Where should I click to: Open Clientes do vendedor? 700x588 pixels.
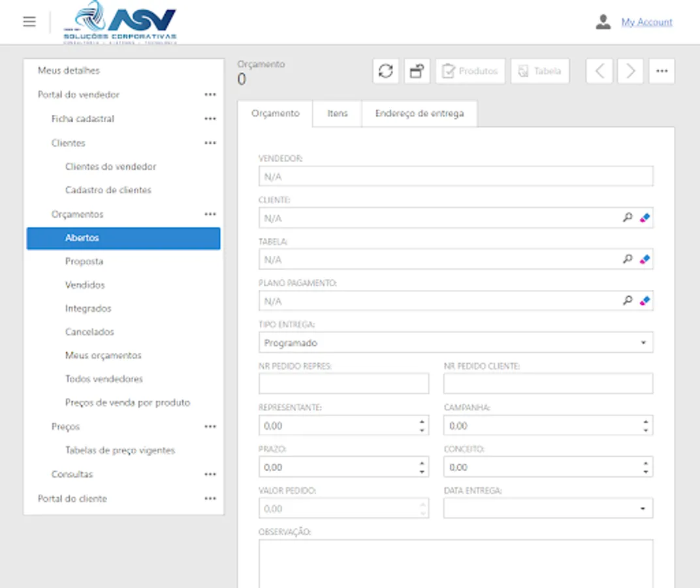click(x=111, y=167)
